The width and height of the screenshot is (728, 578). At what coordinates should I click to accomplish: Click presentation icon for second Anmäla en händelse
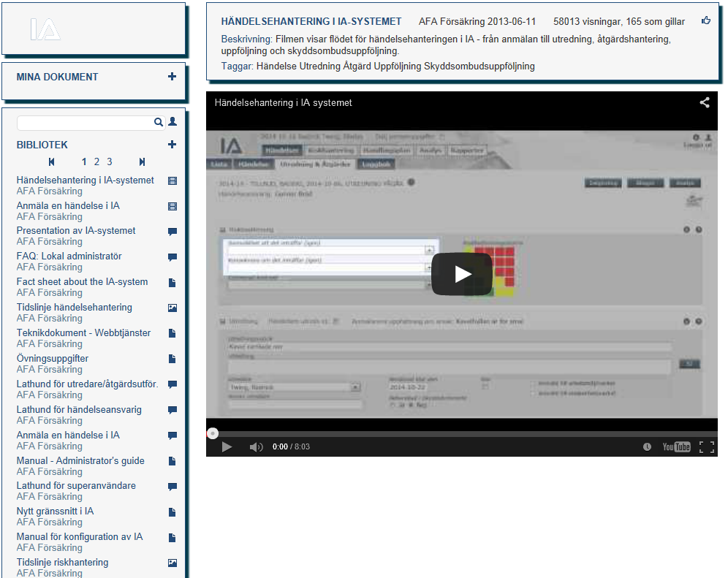(172, 436)
